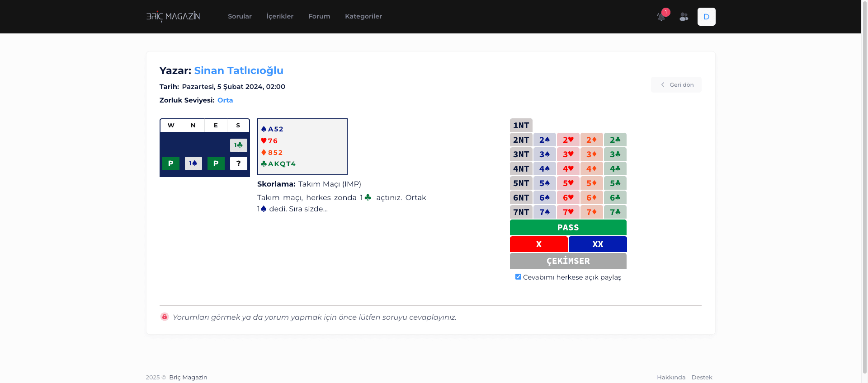868x383 pixels.
Task: Open the profile avatar D
Action: [x=706, y=17]
